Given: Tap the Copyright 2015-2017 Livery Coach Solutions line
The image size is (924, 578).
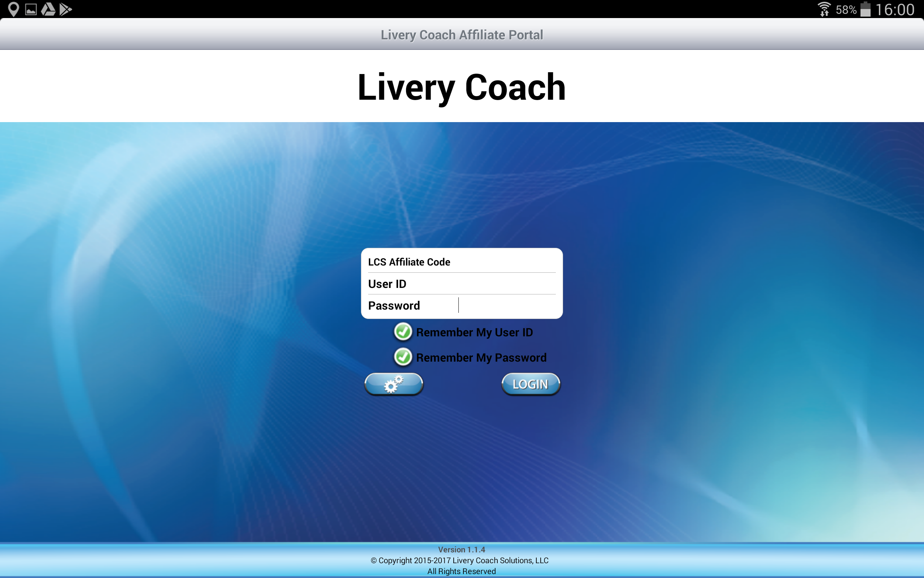Looking at the screenshot, I should [x=459, y=560].
